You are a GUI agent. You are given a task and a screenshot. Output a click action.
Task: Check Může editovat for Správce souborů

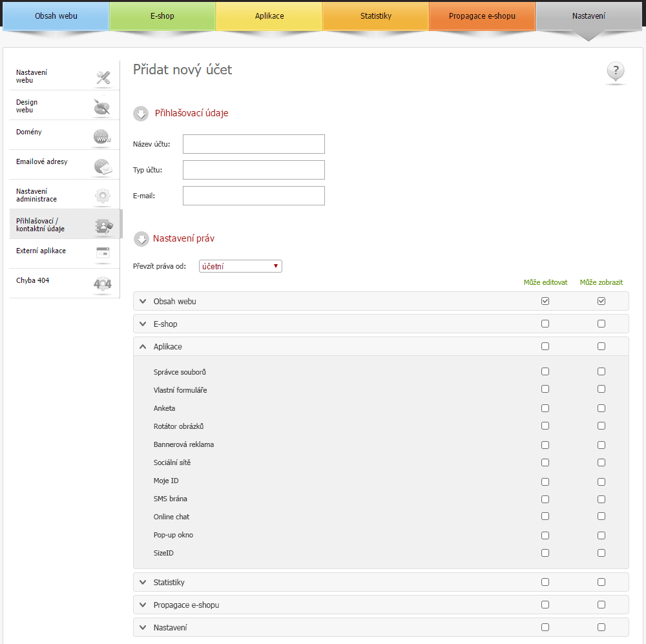point(545,371)
